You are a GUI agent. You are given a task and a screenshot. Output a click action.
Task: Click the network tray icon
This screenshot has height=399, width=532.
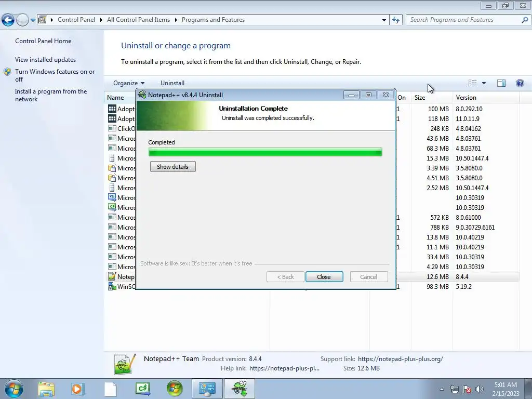pos(454,389)
